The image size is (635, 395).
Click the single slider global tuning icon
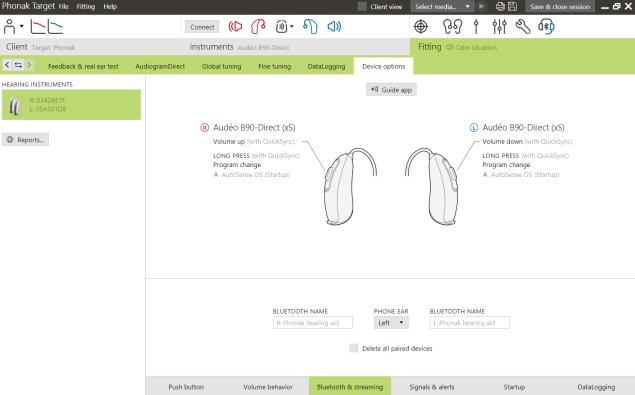click(x=476, y=27)
